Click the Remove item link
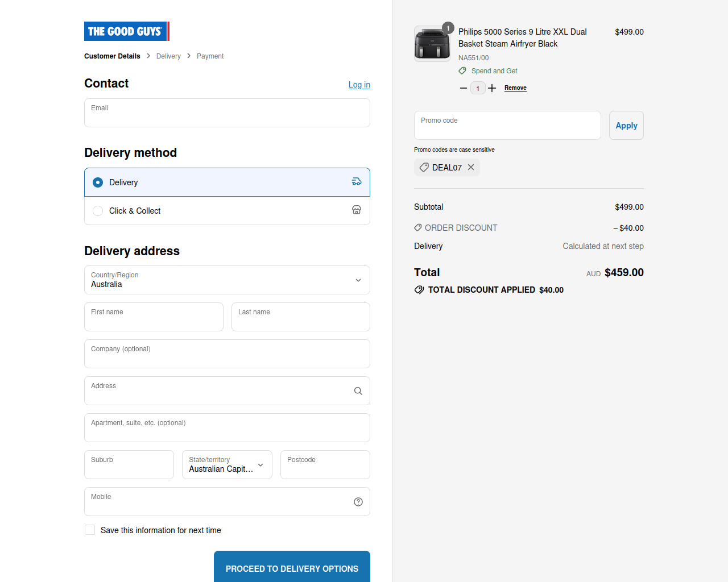Screen dimensions: 728x582 pos(515,88)
